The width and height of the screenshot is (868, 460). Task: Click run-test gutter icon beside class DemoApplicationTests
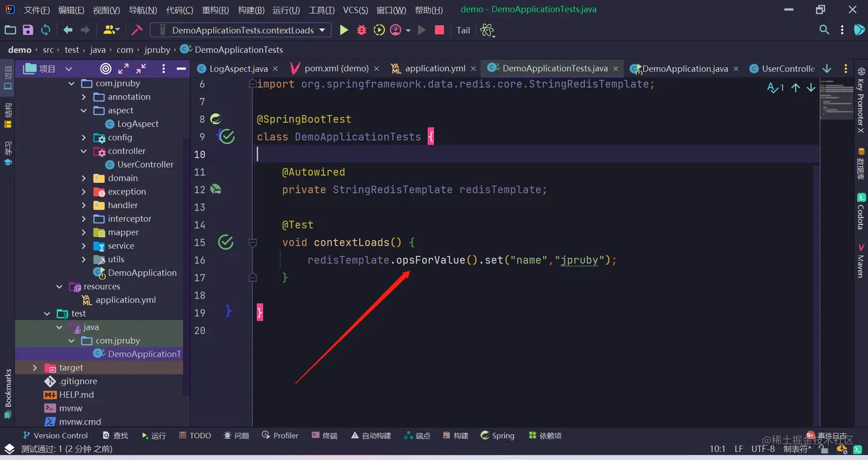click(227, 137)
